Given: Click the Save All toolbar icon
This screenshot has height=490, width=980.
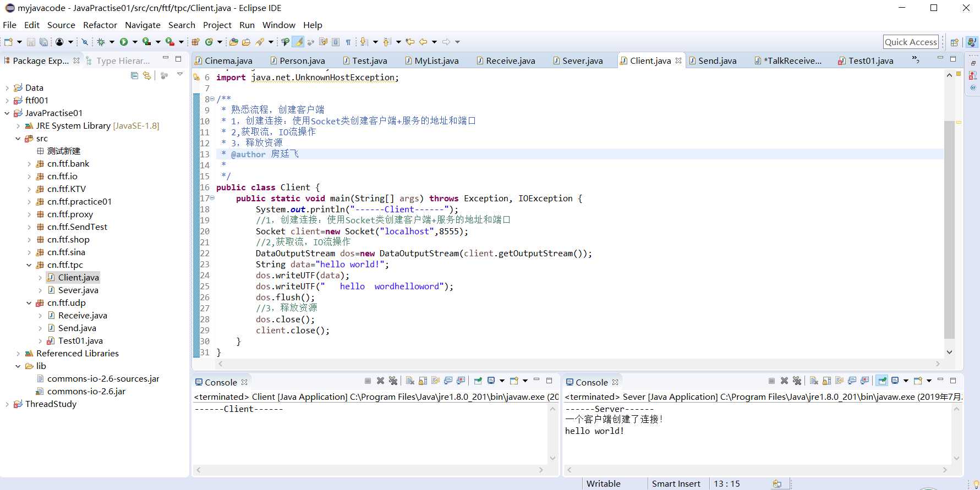Looking at the screenshot, I should click(43, 42).
